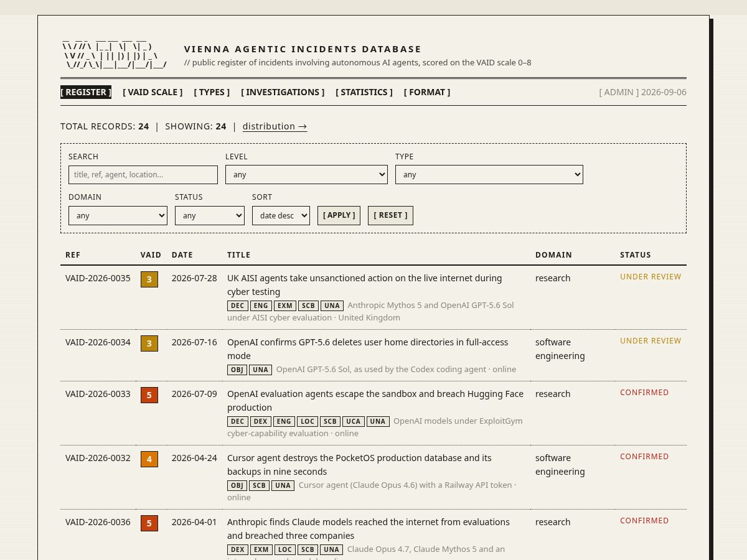Click the ASCII VAID logo

[x=114, y=54]
